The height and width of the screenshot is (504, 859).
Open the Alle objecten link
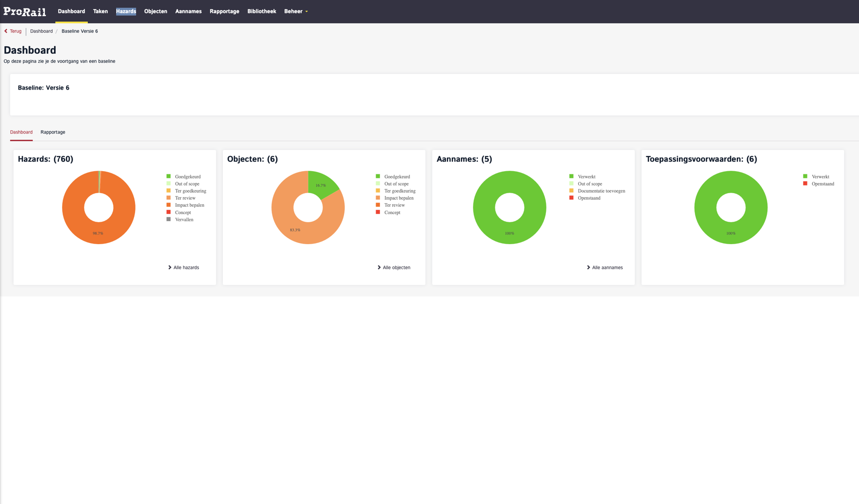[396, 267]
